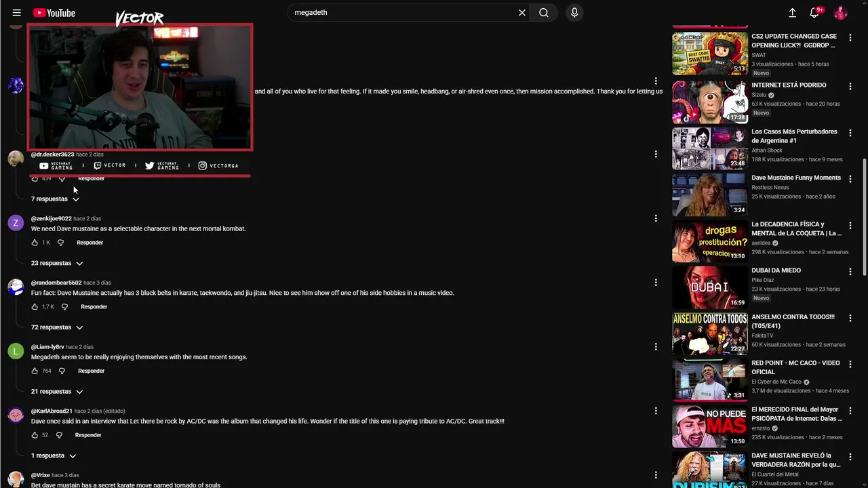
Task: Expand 7 respuestas replies
Action: (x=55, y=199)
